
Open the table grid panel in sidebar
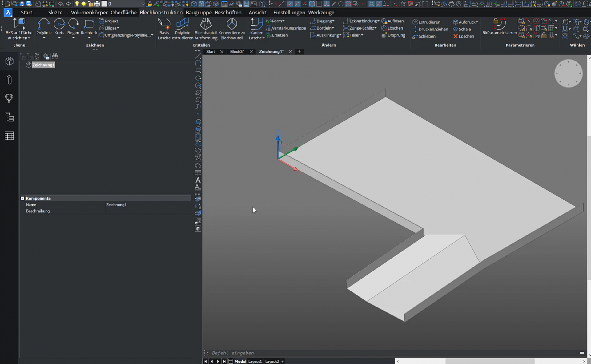coord(9,136)
